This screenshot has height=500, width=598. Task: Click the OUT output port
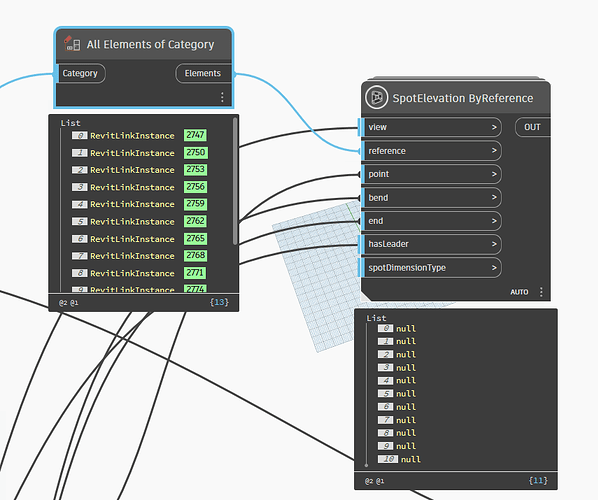[532, 127]
